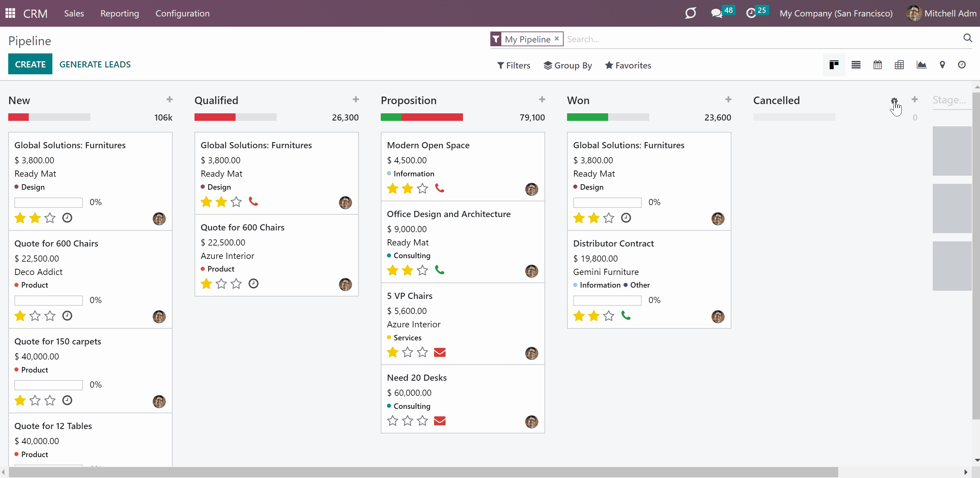Click the red segment of Proposition progress bar
Viewport: 980px width, 478px height.
[432, 117]
